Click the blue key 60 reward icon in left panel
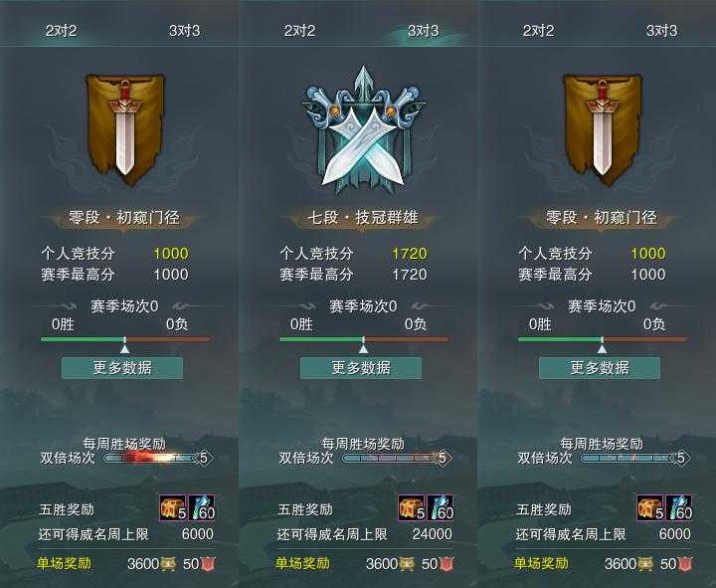This screenshot has height=588, width=716. point(201,507)
